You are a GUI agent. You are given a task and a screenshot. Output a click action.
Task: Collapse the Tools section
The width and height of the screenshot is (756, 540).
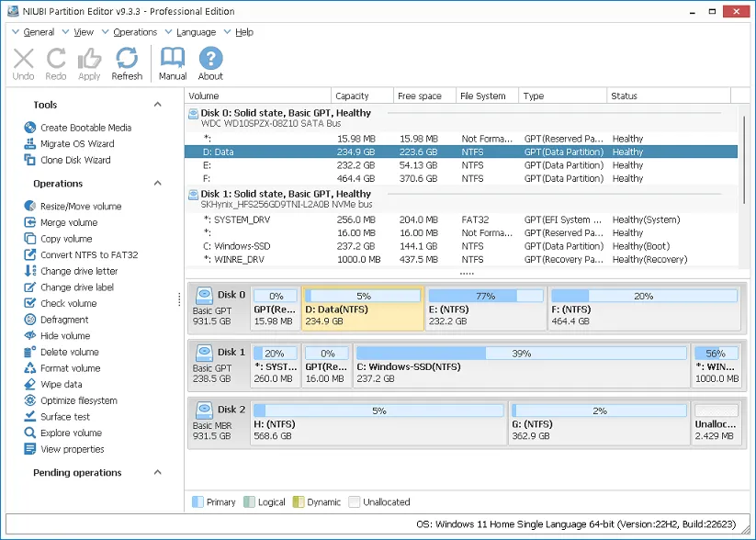(157, 105)
